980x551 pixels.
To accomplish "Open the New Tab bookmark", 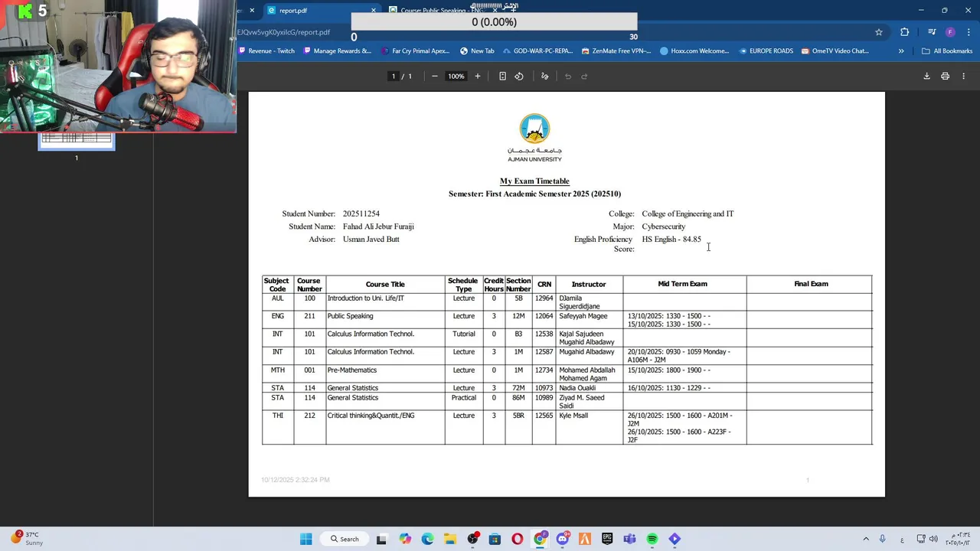I will pyautogui.click(x=477, y=51).
